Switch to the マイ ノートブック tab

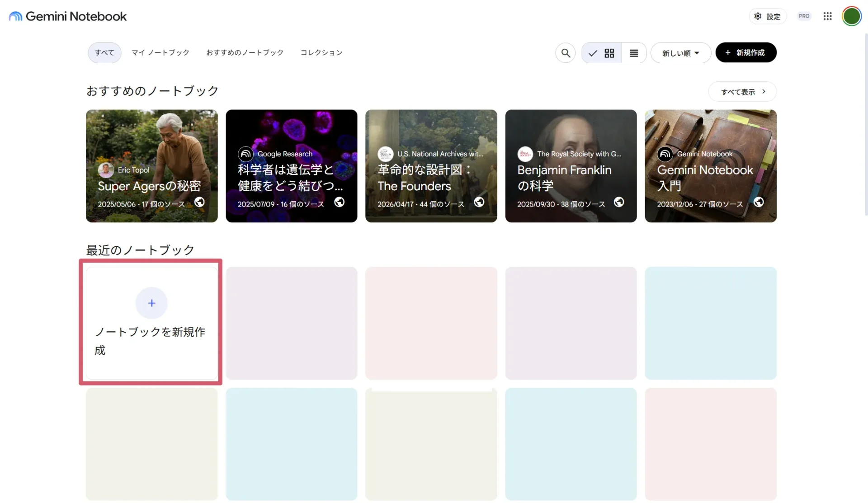160,53
